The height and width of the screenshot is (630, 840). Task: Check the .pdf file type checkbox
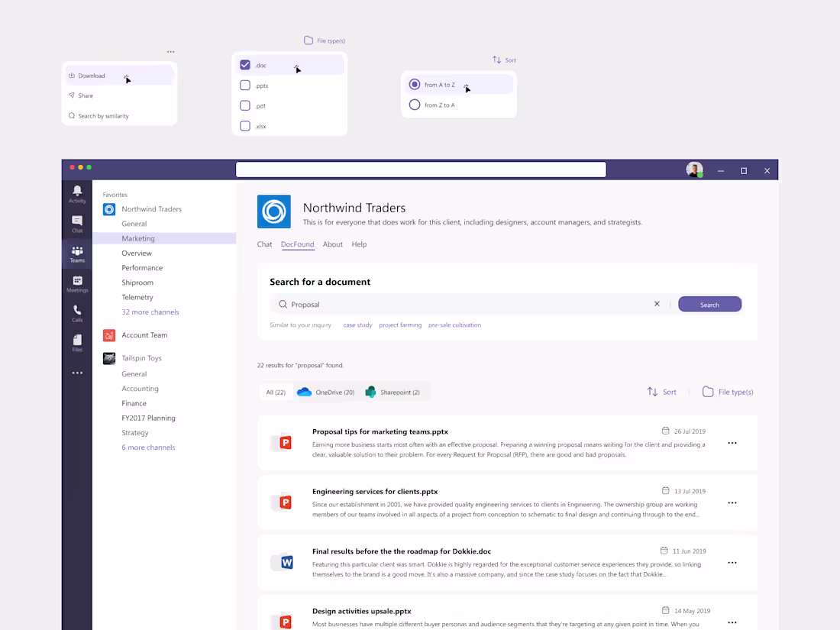pyautogui.click(x=245, y=105)
